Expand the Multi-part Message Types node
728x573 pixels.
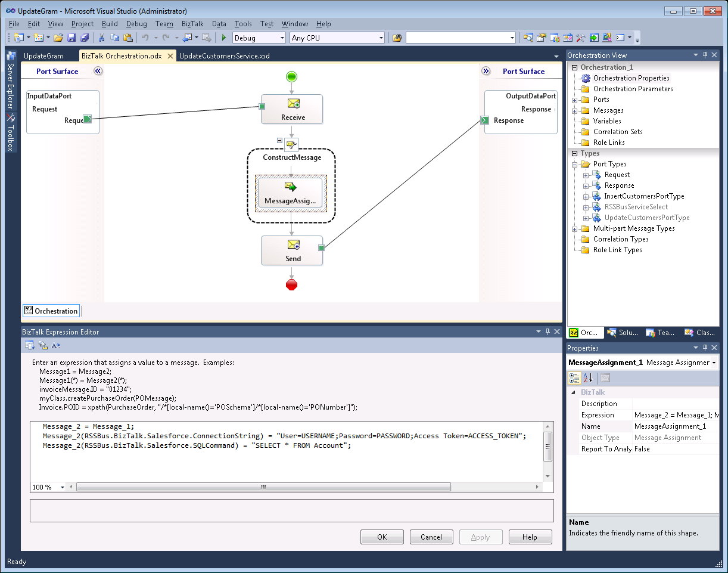(575, 228)
